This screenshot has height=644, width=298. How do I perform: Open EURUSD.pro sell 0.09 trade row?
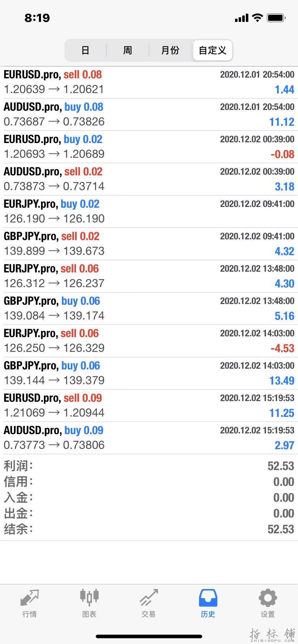(149, 406)
